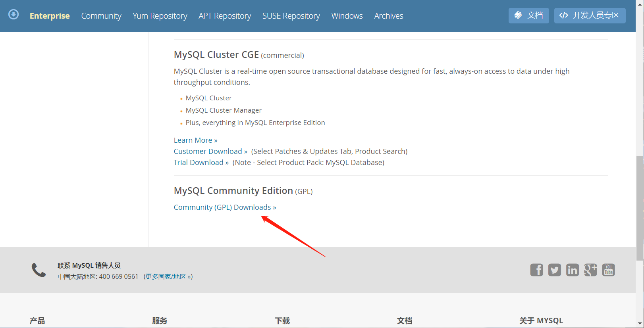Open the Windows tab

[x=347, y=16]
